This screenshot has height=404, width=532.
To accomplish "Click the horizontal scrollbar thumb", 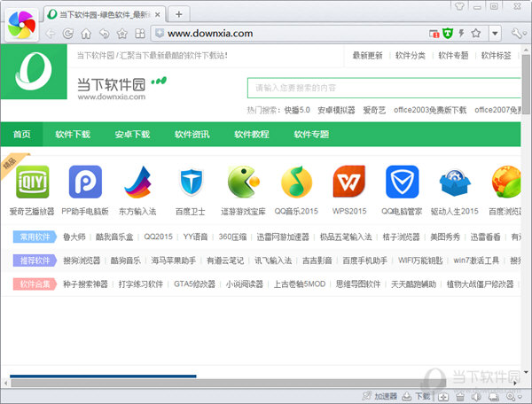I will click(229, 383).
